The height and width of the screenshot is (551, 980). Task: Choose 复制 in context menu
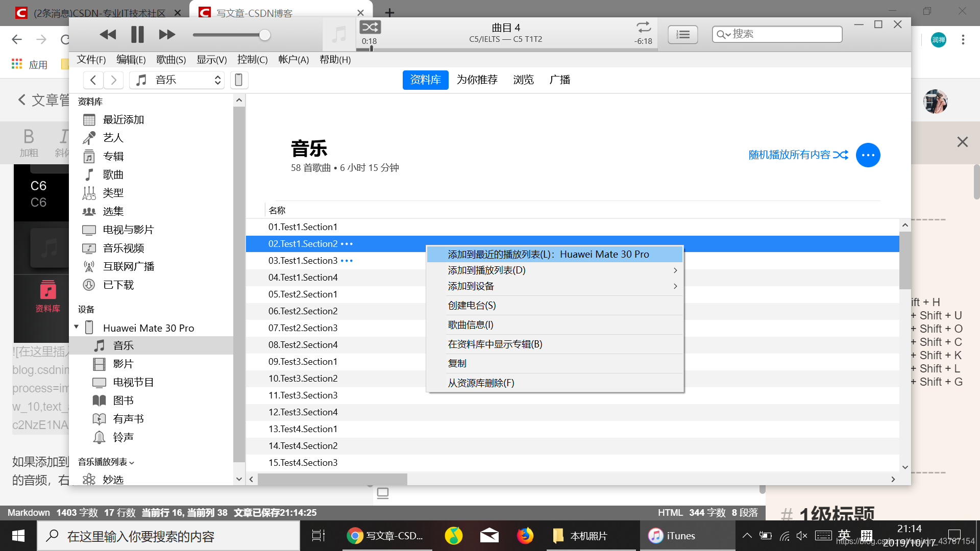[x=555, y=364]
